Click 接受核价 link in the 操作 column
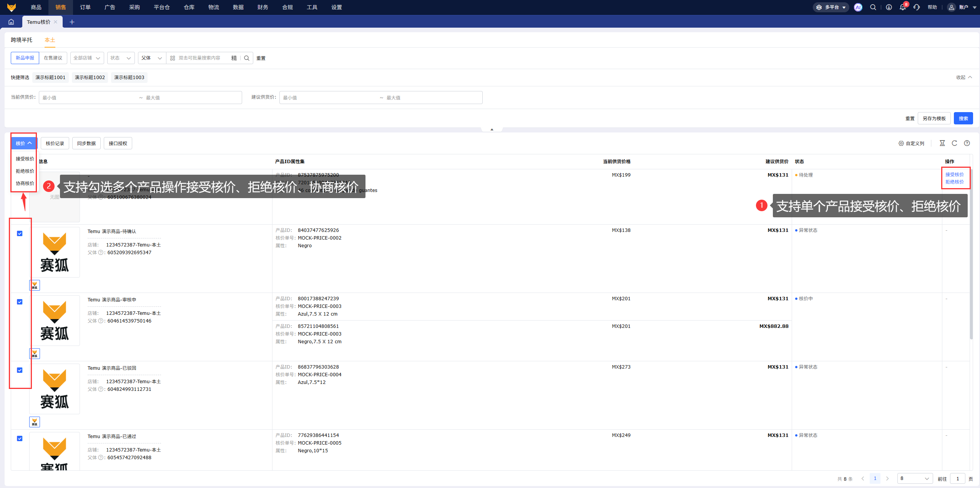This screenshot has width=980, height=488. [x=954, y=175]
